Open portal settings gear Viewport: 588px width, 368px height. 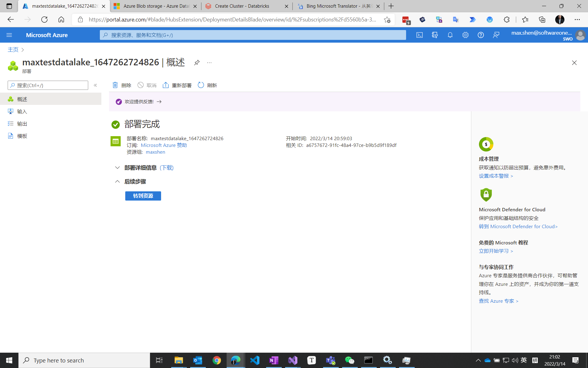465,35
